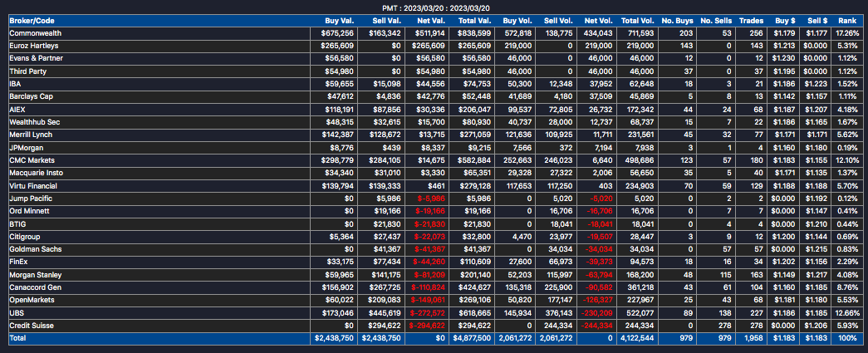Click UBS's Net Val. $-272,572
The width and height of the screenshot is (868, 353).
click(427, 313)
